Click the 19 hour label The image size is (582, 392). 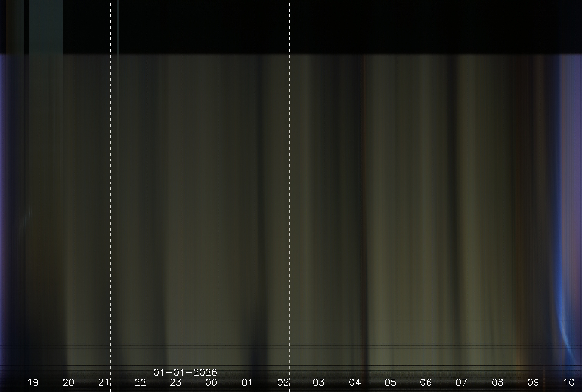[x=33, y=382]
